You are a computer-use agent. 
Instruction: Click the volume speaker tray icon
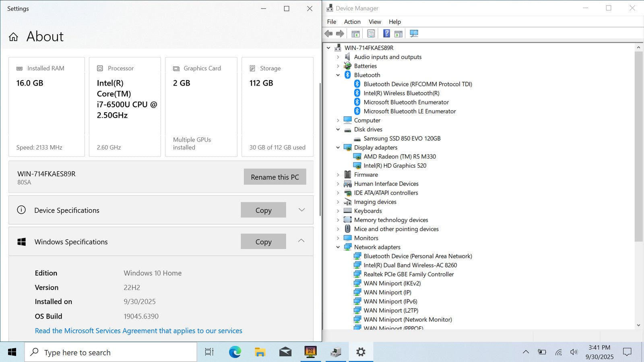point(574,352)
